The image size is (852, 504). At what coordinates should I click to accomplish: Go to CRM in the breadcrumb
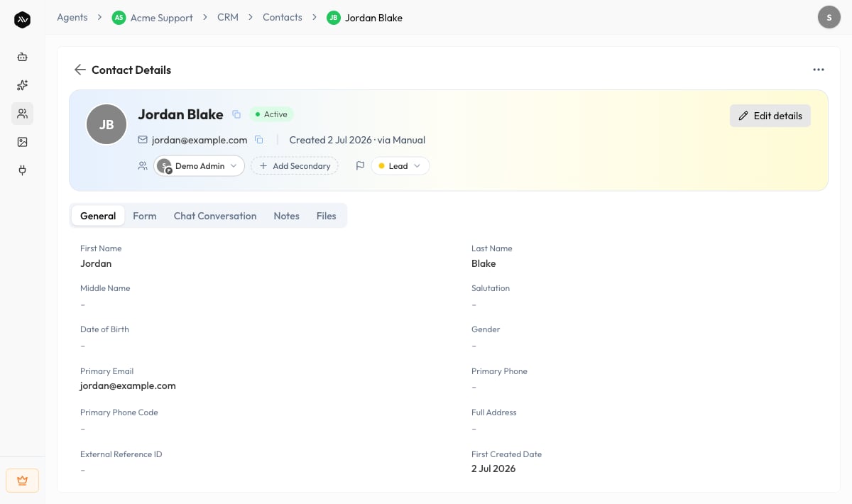[x=228, y=17]
